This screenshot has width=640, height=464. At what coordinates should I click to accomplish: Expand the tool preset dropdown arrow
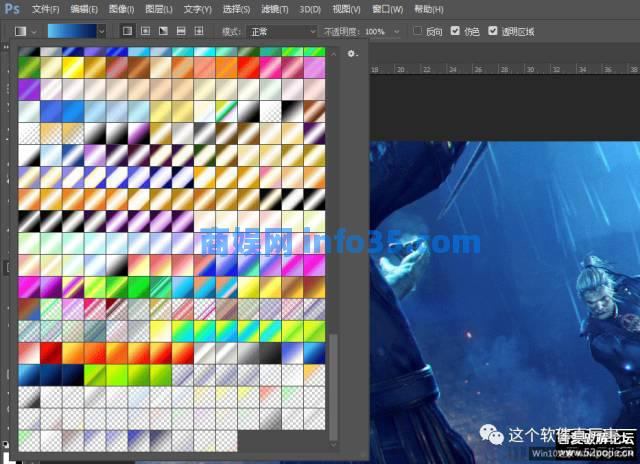pyautogui.click(x=34, y=31)
